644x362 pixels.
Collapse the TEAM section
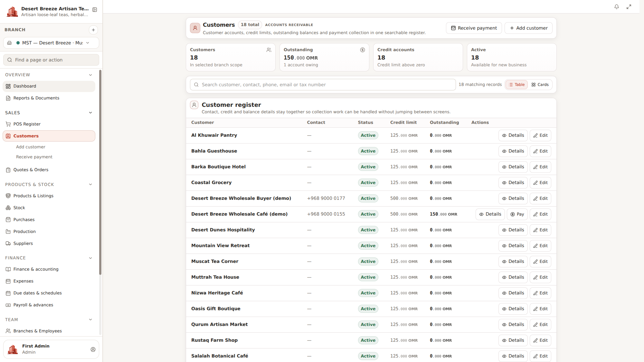click(90, 320)
